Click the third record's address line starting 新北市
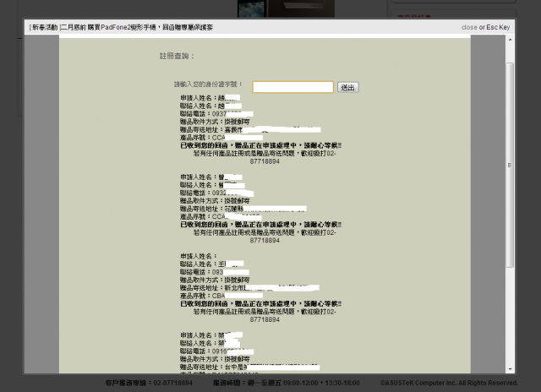 click(249, 288)
